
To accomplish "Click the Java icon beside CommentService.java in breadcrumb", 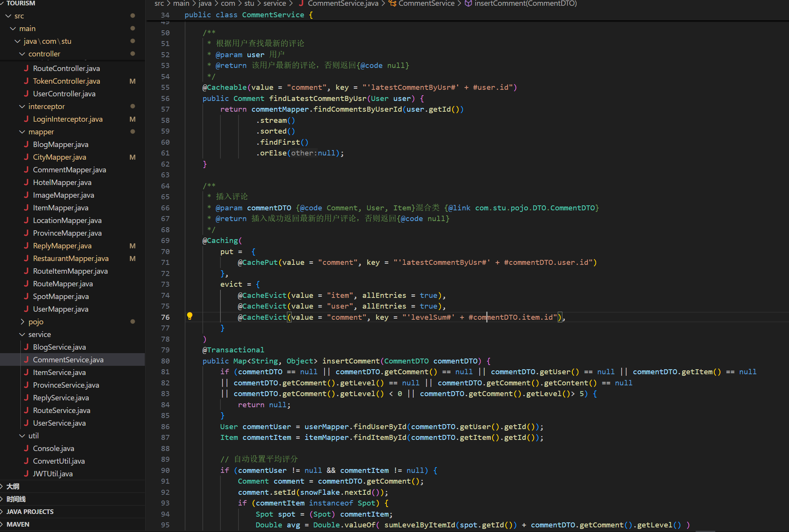I will click(301, 3).
